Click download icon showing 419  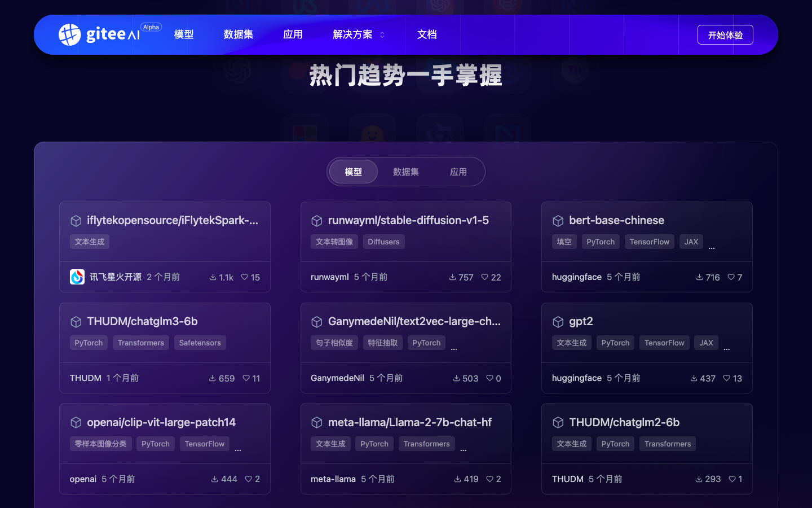pyautogui.click(x=458, y=479)
